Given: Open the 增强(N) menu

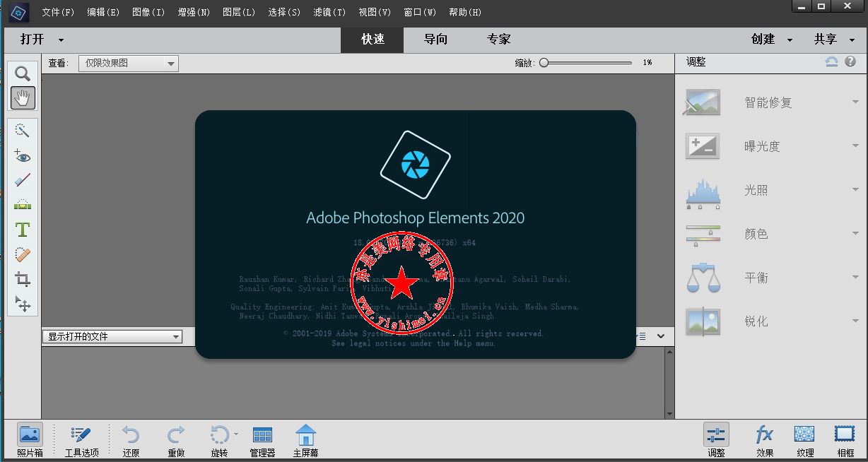Looking at the screenshot, I should (x=194, y=13).
